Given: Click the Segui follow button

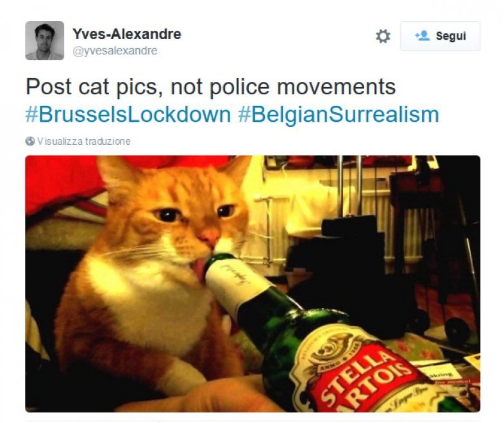Looking at the screenshot, I should coord(440,36).
